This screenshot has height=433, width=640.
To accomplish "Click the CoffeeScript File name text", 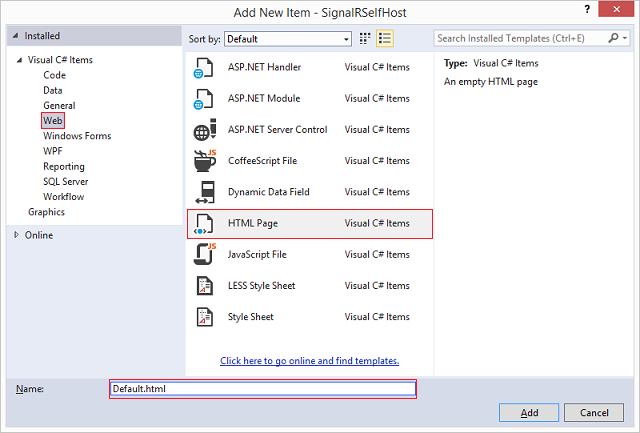I will coord(262,161).
